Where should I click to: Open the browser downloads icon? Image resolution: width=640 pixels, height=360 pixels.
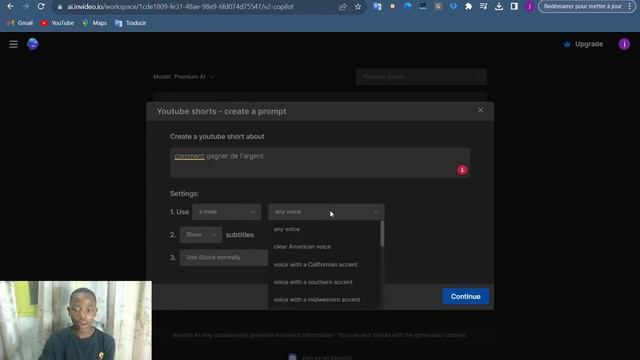(499, 7)
